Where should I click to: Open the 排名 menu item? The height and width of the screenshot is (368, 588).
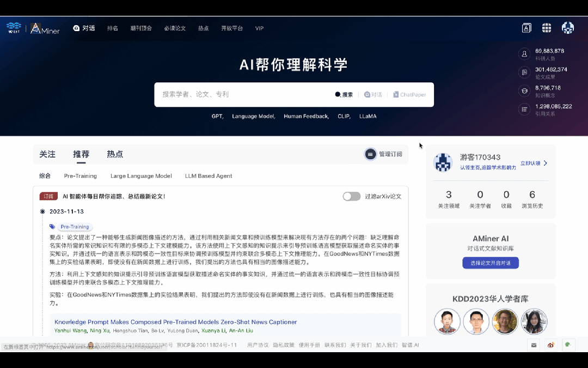coord(113,28)
